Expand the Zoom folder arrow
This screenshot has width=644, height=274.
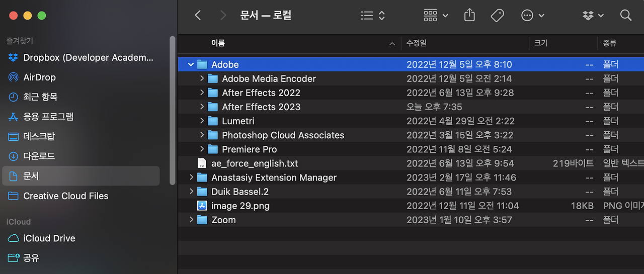[191, 220]
